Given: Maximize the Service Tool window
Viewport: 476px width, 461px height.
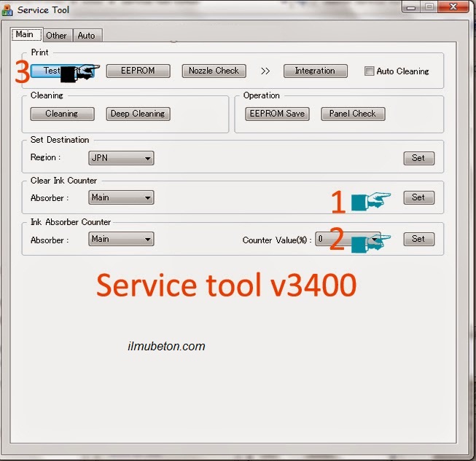Looking at the screenshot, I should coord(429,7).
